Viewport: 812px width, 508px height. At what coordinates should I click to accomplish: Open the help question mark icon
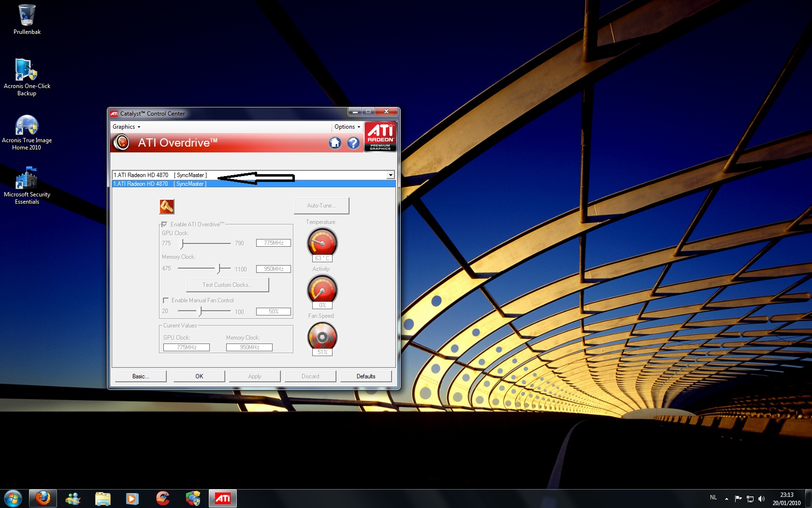click(x=353, y=143)
